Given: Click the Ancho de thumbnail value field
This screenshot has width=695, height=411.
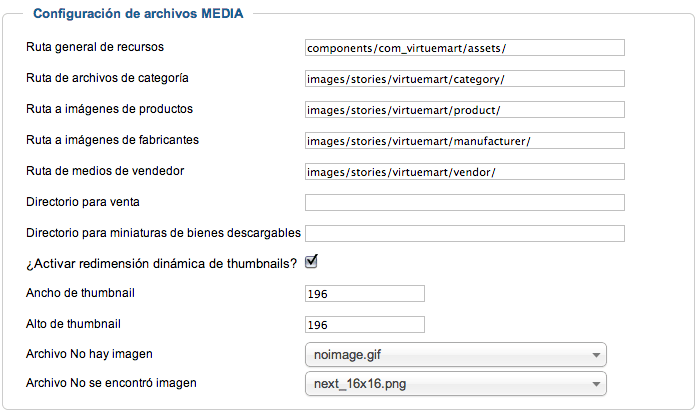Looking at the screenshot, I should (x=365, y=294).
